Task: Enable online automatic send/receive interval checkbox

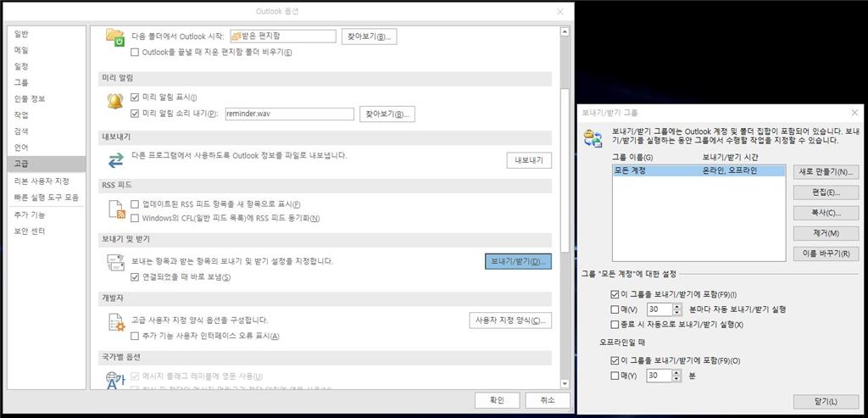Action: coord(614,309)
